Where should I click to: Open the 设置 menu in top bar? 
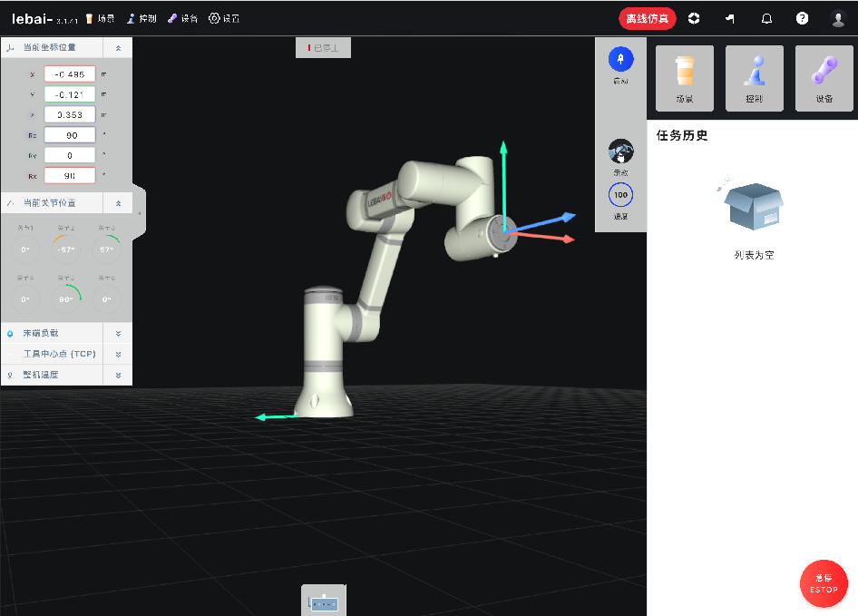click(224, 18)
